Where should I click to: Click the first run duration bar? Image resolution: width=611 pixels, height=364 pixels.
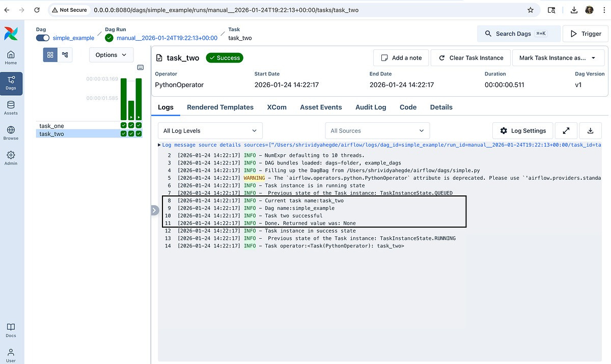point(123,99)
